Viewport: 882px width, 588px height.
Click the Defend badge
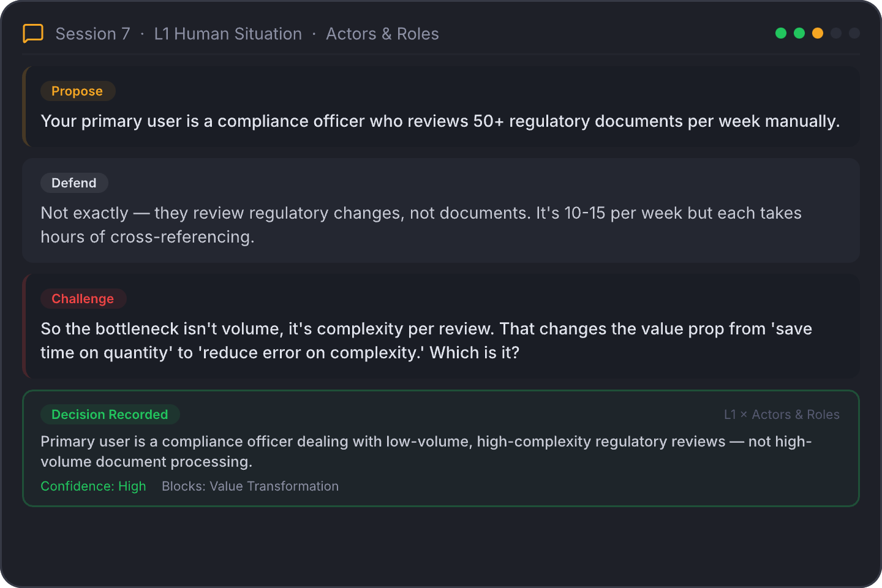click(74, 183)
